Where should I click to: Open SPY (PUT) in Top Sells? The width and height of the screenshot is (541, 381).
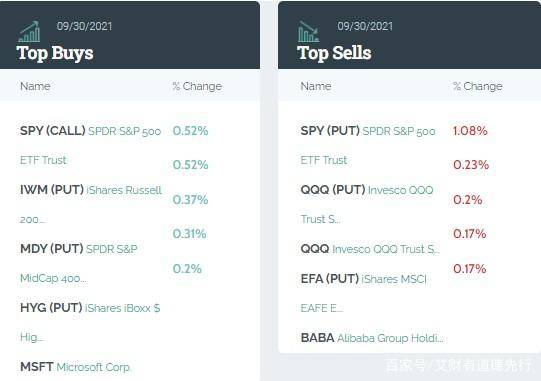pos(368,145)
